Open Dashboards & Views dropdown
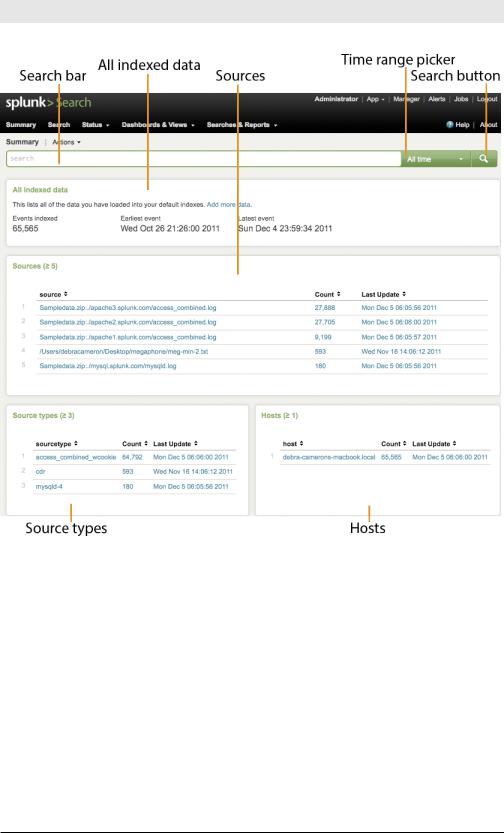The width and height of the screenshot is (504, 833). click(158, 125)
